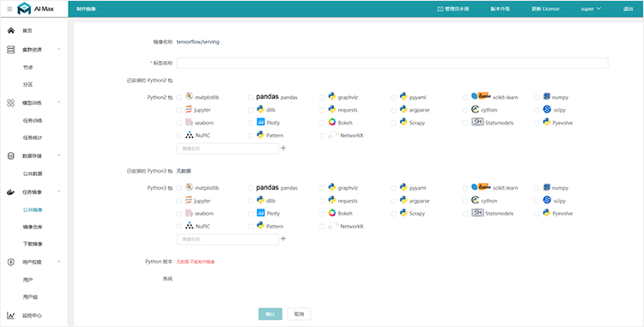Click the hamburger menu icon beside AI Max
The image size is (644, 327).
click(9, 9)
